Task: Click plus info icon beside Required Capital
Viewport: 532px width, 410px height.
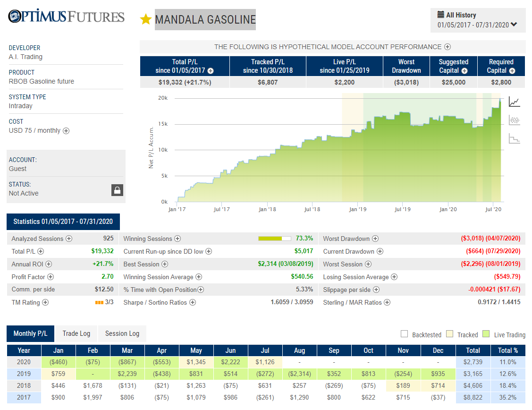Action: point(512,71)
